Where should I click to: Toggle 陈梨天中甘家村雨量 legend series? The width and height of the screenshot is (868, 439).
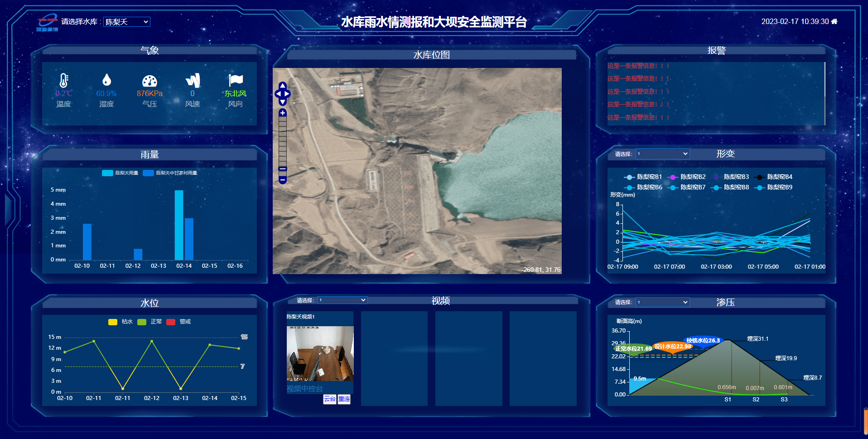[x=170, y=173]
